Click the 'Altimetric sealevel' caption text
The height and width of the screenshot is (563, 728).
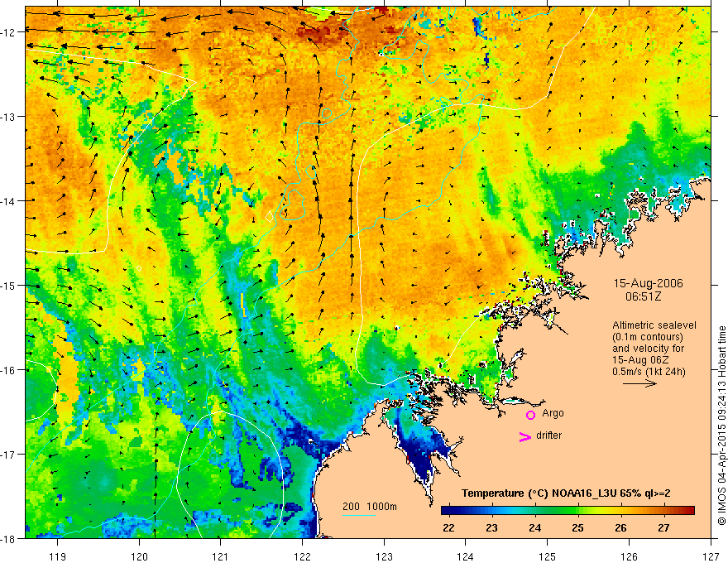click(654, 325)
